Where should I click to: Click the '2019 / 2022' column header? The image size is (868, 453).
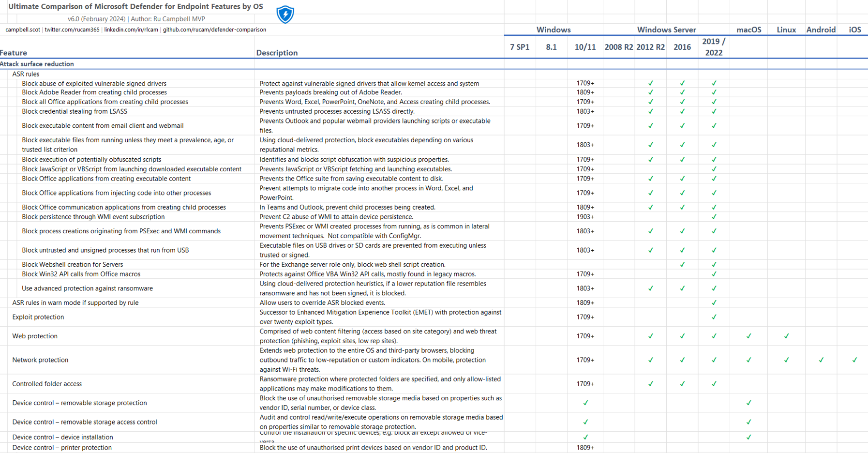[x=714, y=47]
